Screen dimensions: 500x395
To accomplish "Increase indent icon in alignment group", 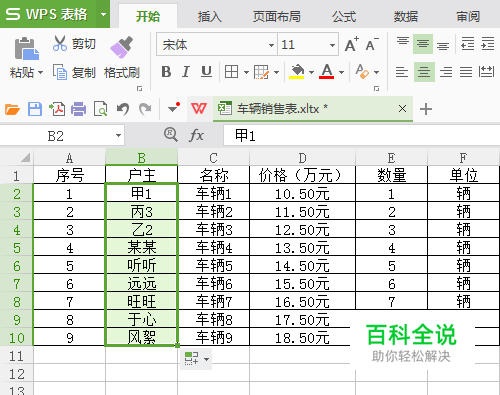I will [488, 44].
